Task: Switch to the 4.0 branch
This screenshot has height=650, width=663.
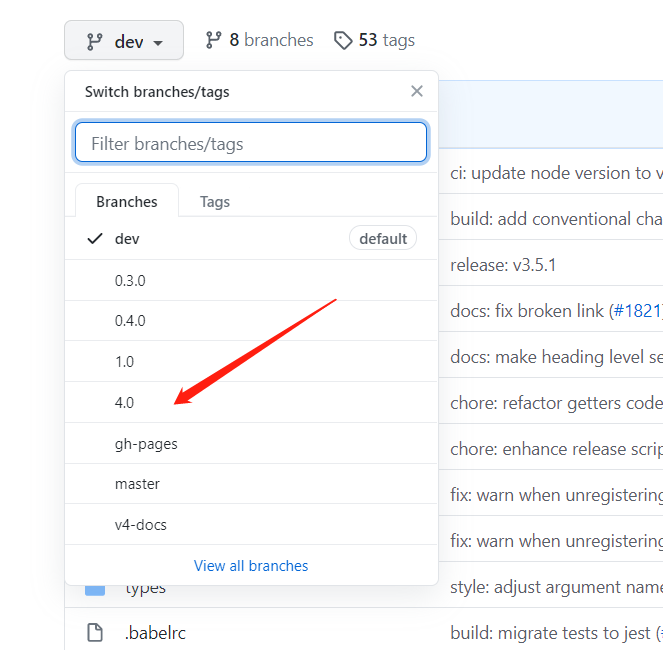Action: click(x=124, y=402)
